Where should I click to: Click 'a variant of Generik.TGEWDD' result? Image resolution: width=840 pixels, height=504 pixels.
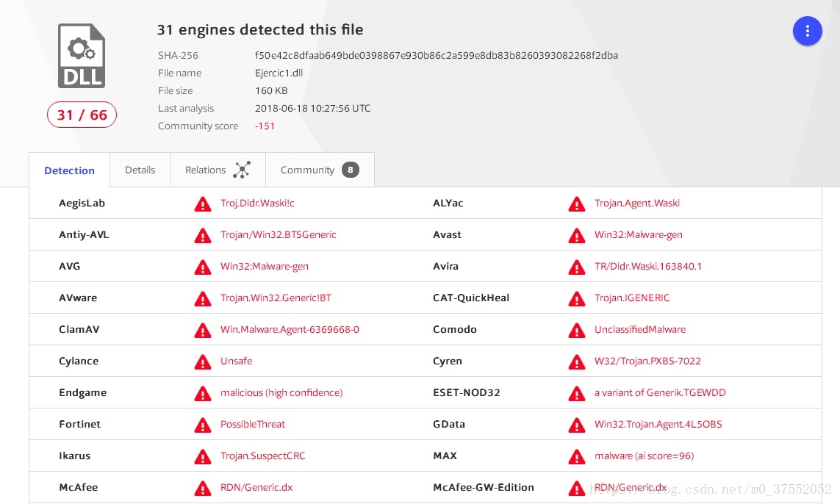coord(660,392)
